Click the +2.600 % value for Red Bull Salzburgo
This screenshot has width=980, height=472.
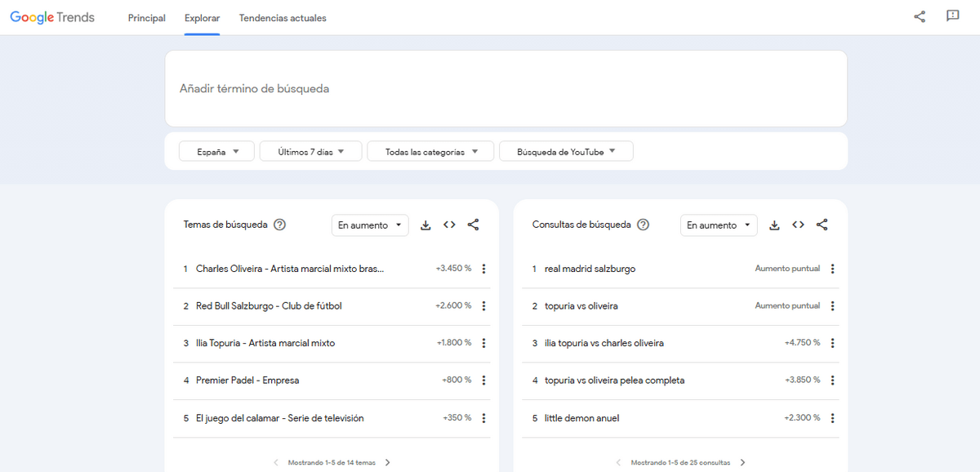(453, 306)
